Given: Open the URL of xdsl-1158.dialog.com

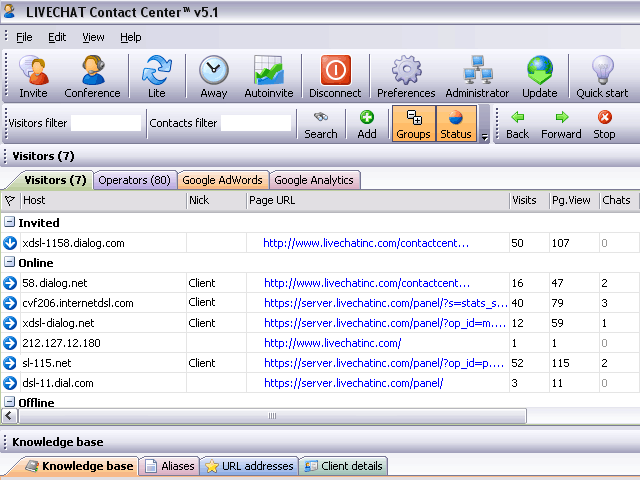Looking at the screenshot, I should [x=366, y=243].
